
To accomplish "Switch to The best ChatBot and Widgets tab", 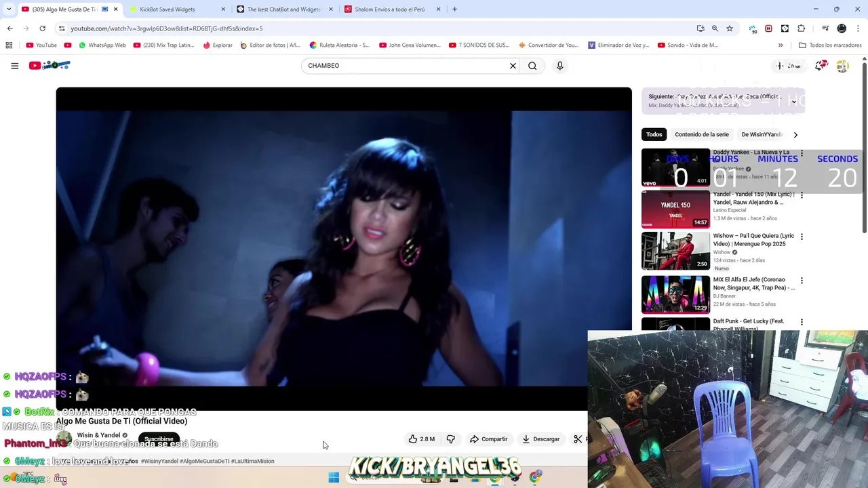I will point(285,9).
